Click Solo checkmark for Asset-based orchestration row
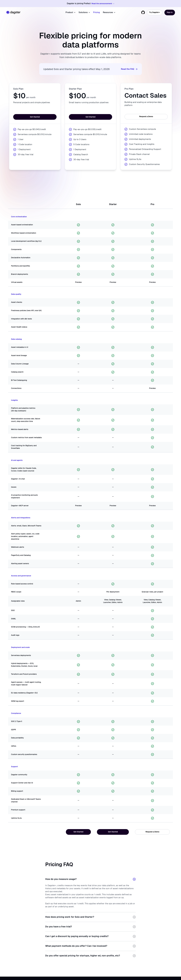181x980 pixels. (78, 225)
